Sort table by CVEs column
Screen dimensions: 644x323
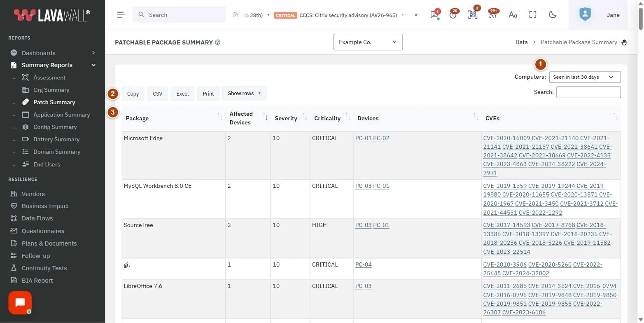click(x=551, y=118)
